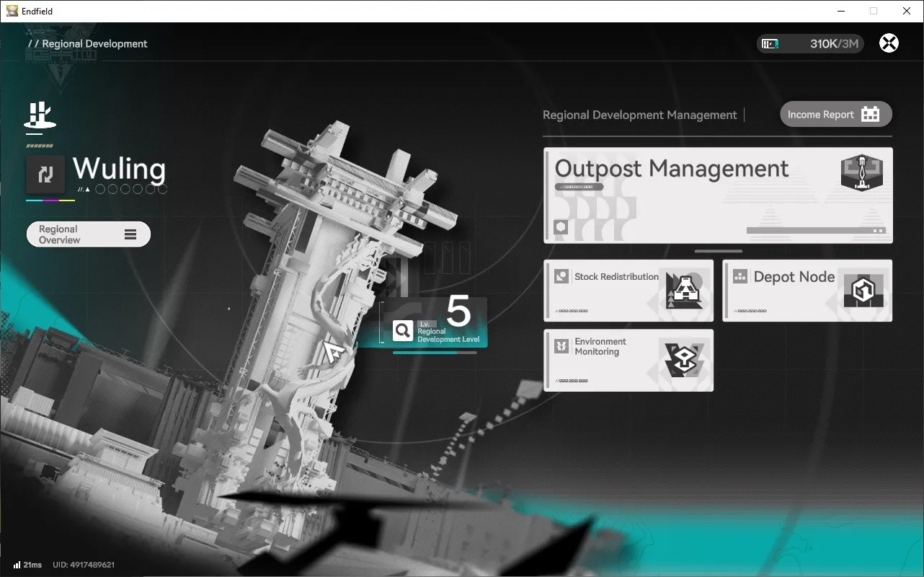Click the small Environment Monitoring corner icon

(x=561, y=346)
